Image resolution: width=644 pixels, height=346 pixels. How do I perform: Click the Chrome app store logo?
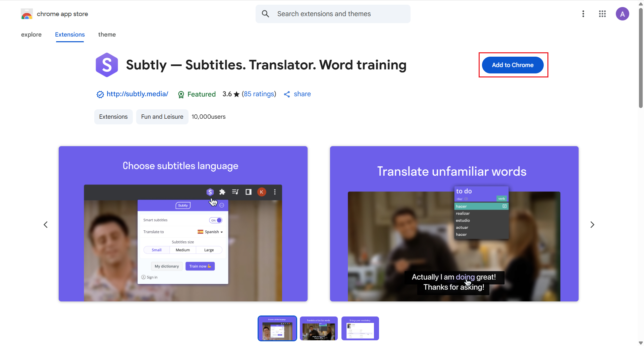tap(26, 14)
